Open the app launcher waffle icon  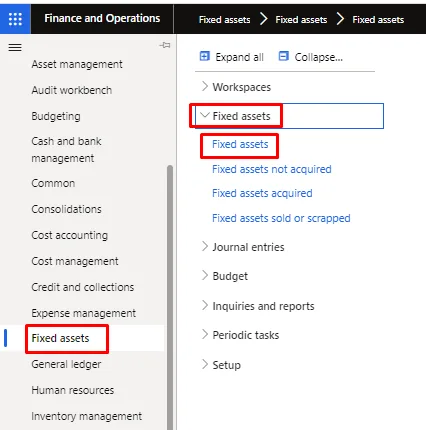(15, 19)
